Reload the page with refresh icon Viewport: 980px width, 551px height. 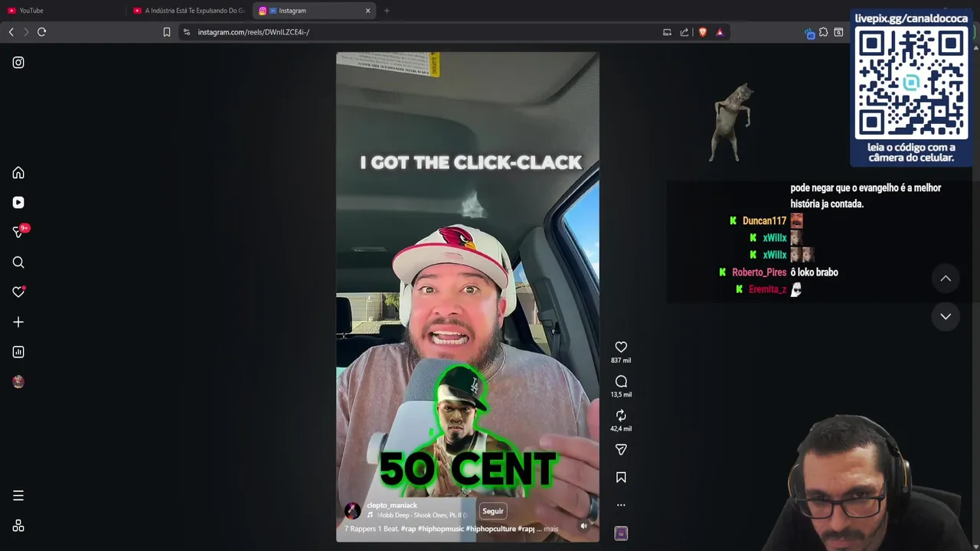(x=41, y=32)
